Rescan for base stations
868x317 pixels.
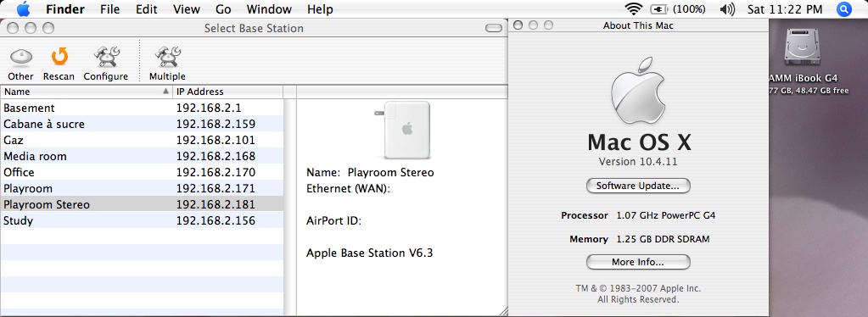pos(59,63)
